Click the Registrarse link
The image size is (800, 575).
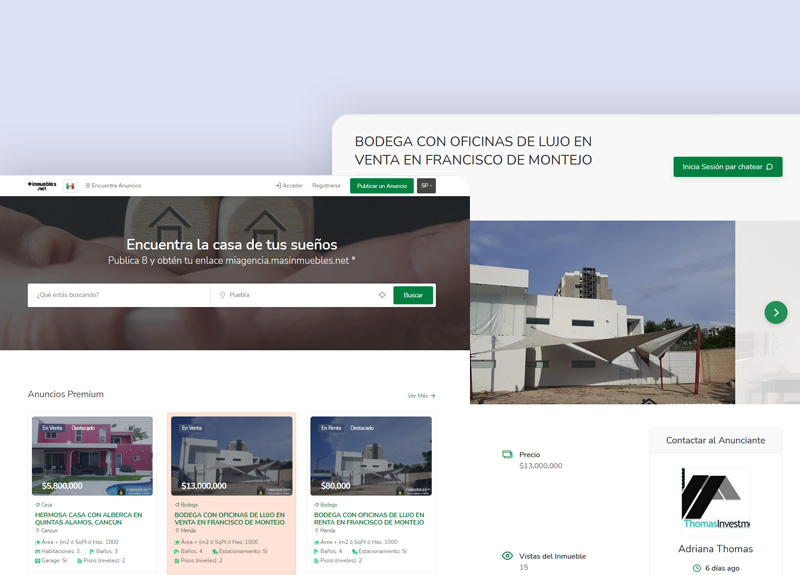click(326, 186)
